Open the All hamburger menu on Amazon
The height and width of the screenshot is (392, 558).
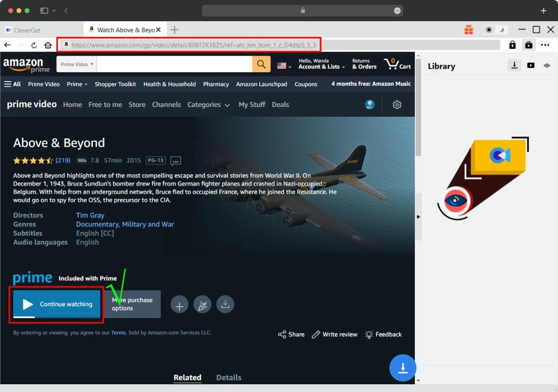click(12, 84)
